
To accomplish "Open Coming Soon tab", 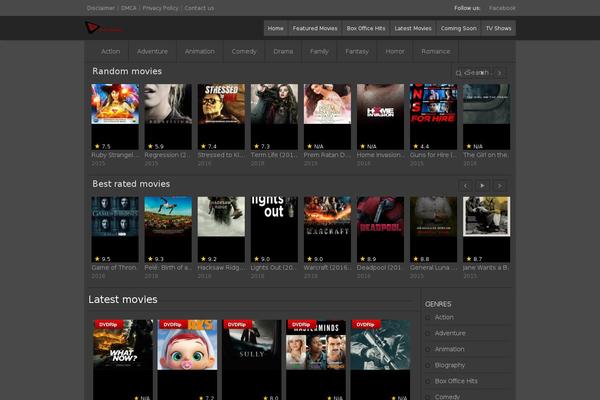I will click(458, 28).
